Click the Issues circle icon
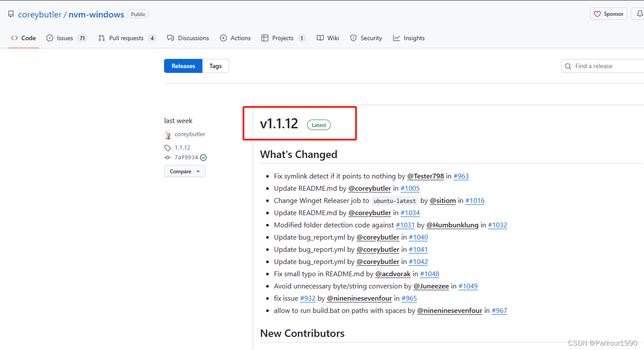This screenshot has height=350, width=644. click(50, 38)
